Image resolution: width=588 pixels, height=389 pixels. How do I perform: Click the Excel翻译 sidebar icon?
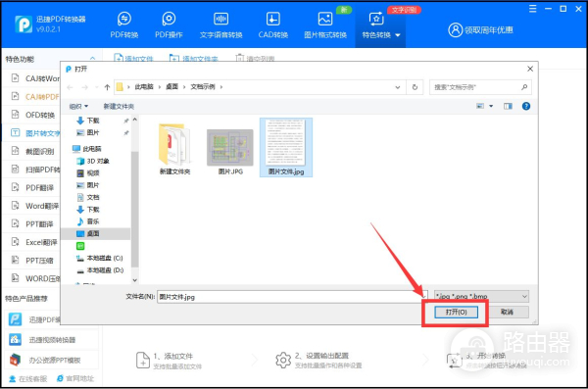coord(15,242)
